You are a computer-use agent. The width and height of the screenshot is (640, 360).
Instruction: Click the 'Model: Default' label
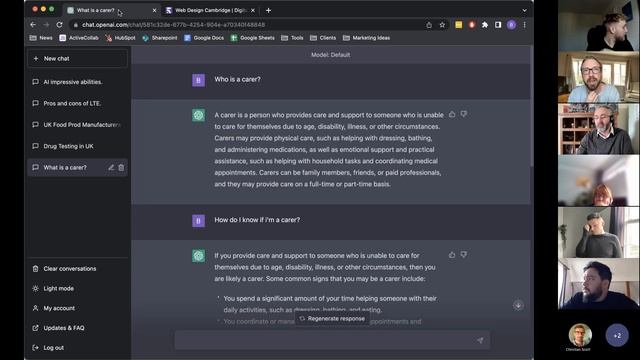[x=331, y=55]
